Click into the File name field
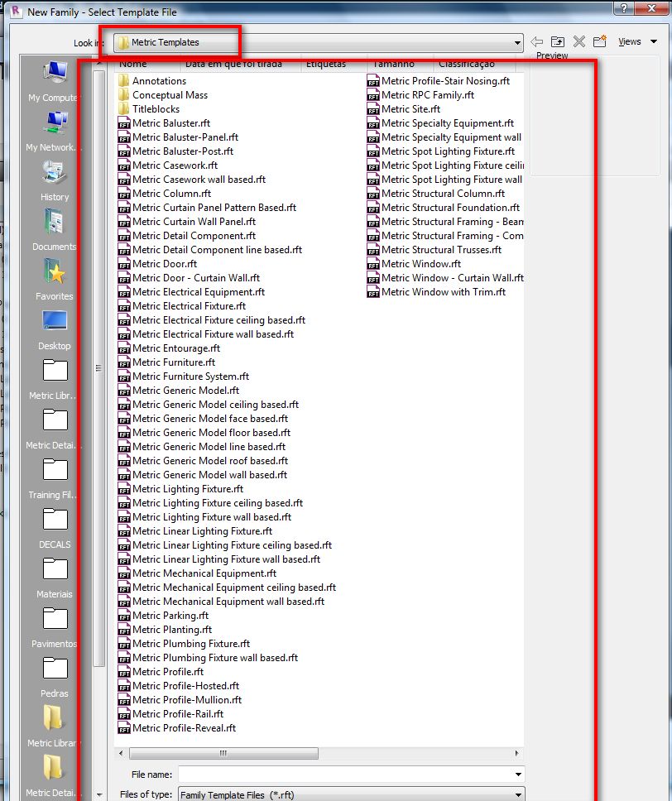Image resolution: width=672 pixels, height=801 pixels. pyautogui.click(x=345, y=775)
